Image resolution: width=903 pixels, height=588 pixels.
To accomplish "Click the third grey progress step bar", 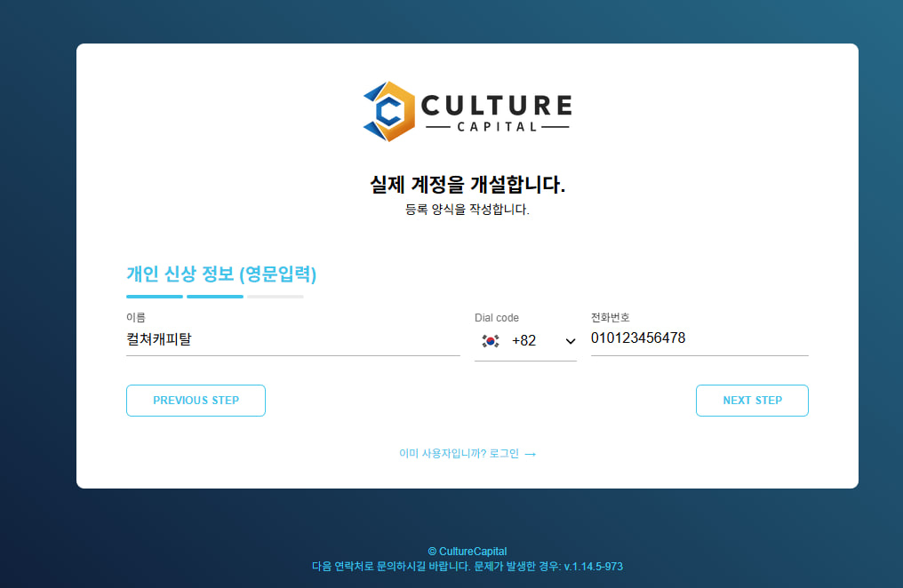I will click(x=276, y=297).
